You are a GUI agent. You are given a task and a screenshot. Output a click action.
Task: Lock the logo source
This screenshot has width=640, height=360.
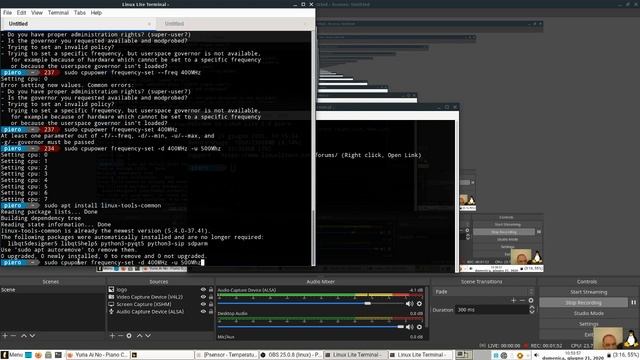point(211,290)
